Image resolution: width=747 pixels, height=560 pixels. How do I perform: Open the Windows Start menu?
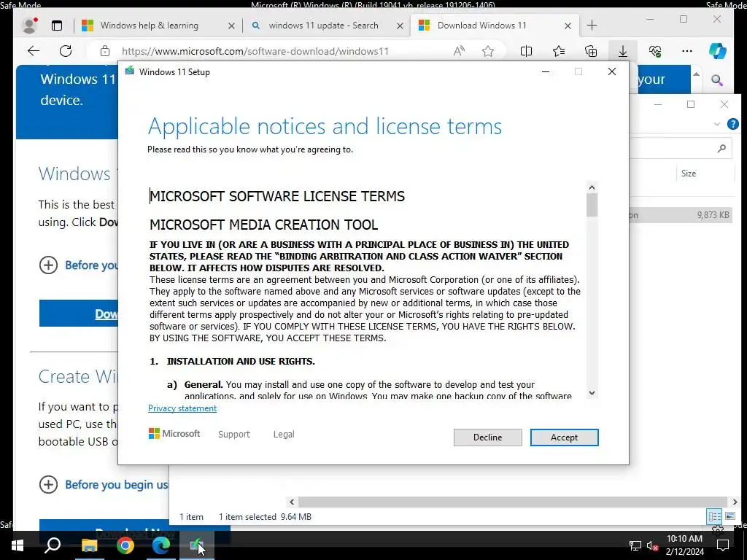(x=18, y=545)
